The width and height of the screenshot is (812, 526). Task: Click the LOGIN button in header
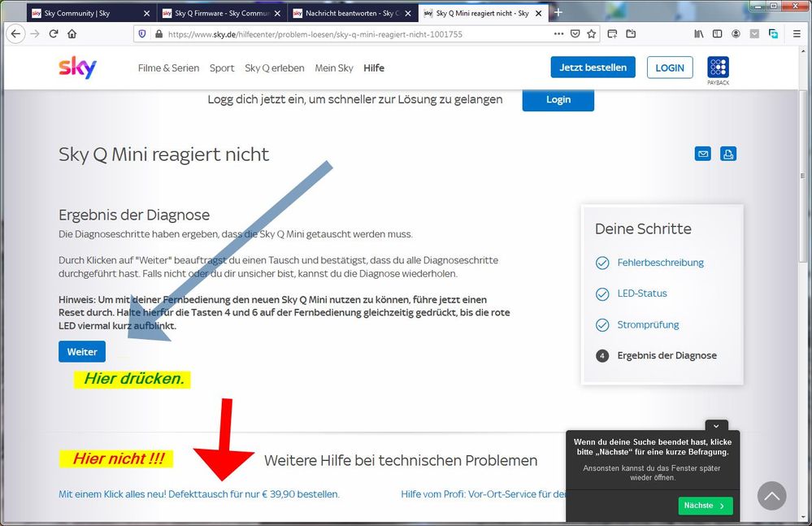click(670, 67)
